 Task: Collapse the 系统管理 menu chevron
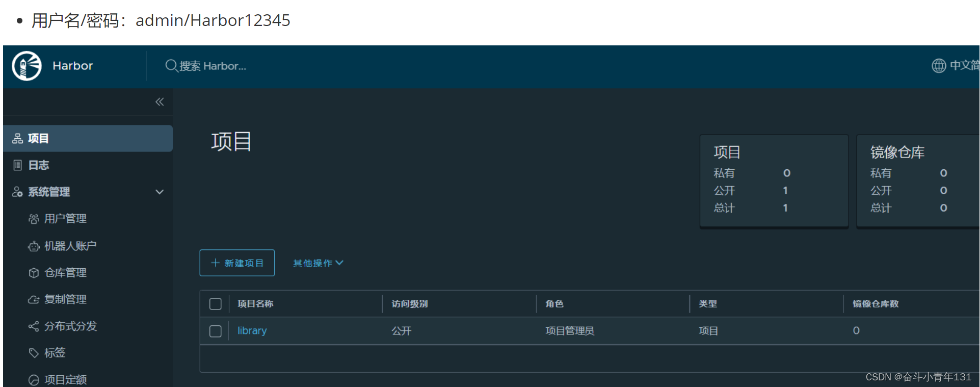click(160, 192)
